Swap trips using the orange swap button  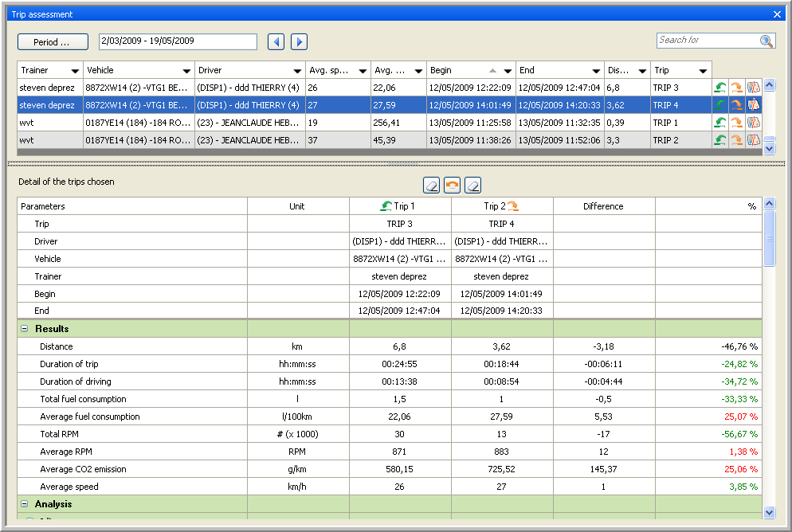[x=452, y=186]
